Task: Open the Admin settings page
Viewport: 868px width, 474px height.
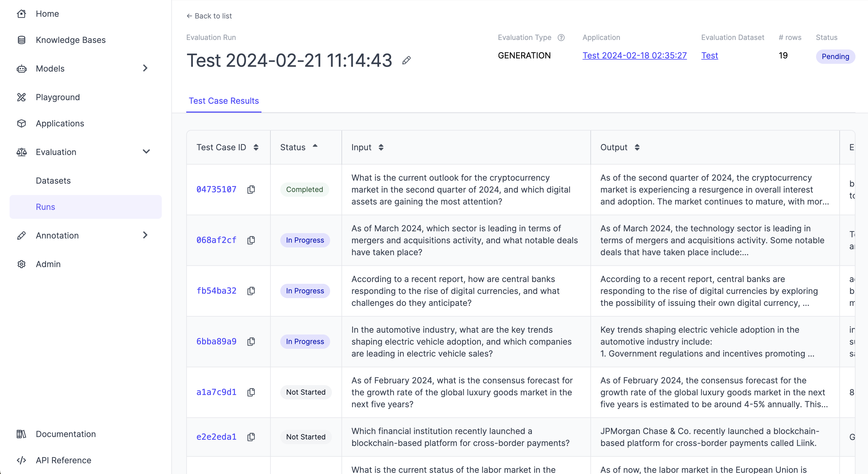Action: click(48, 264)
